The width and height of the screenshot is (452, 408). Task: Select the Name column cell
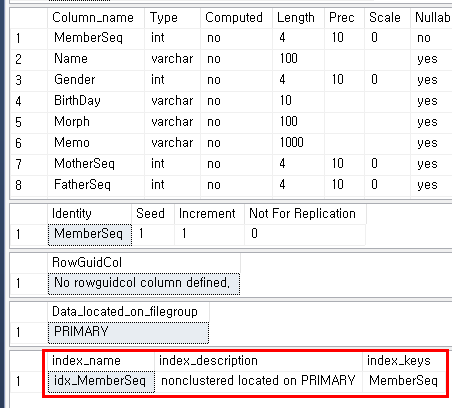point(96,59)
